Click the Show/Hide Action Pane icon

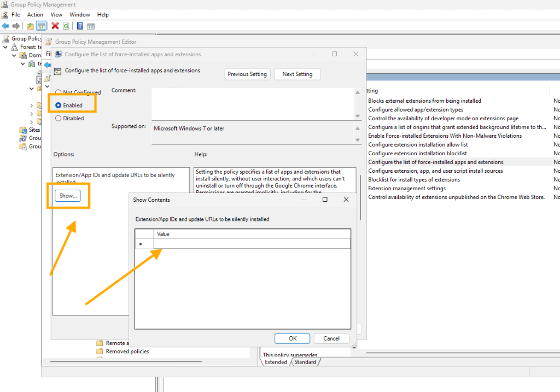point(91,26)
